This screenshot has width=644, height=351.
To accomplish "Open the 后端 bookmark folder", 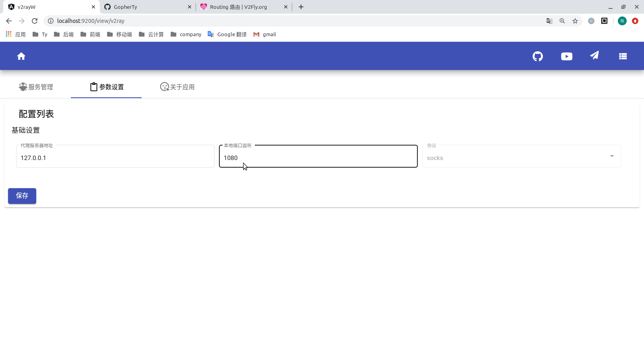I will (x=64, y=35).
